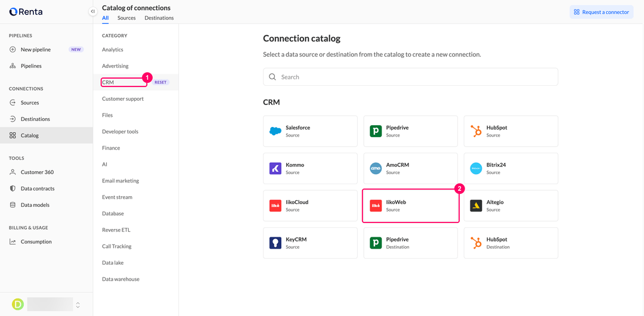Click the Bitrix24 card title text
Image resolution: width=644 pixels, height=316 pixels.
(x=496, y=165)
